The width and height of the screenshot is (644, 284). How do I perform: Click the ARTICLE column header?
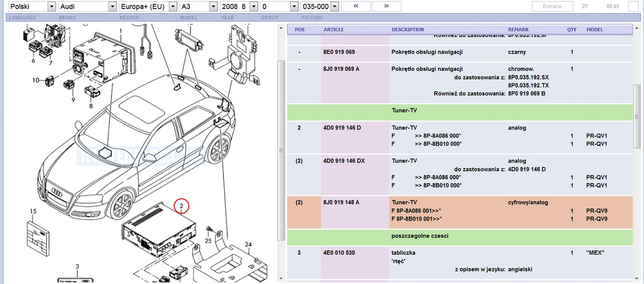click(334, 30)
